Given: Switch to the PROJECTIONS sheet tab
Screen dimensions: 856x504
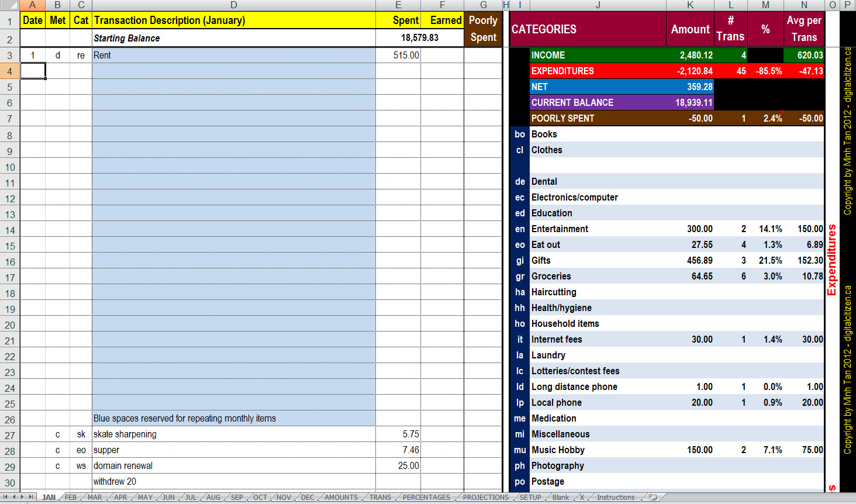Looking at the screenshot, I should click(485, 498).
